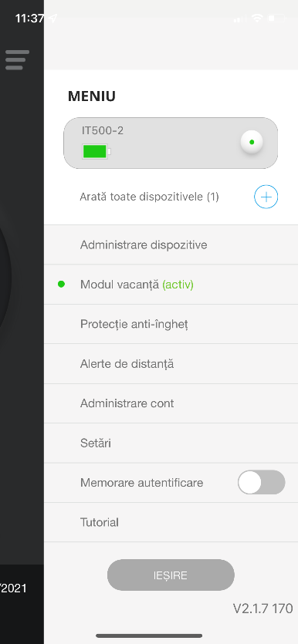Tap the cellular signal bars icon
Image resolution: width=298 pixels, height=644 pixels.
pyautogui.click(x=239, y=19)
